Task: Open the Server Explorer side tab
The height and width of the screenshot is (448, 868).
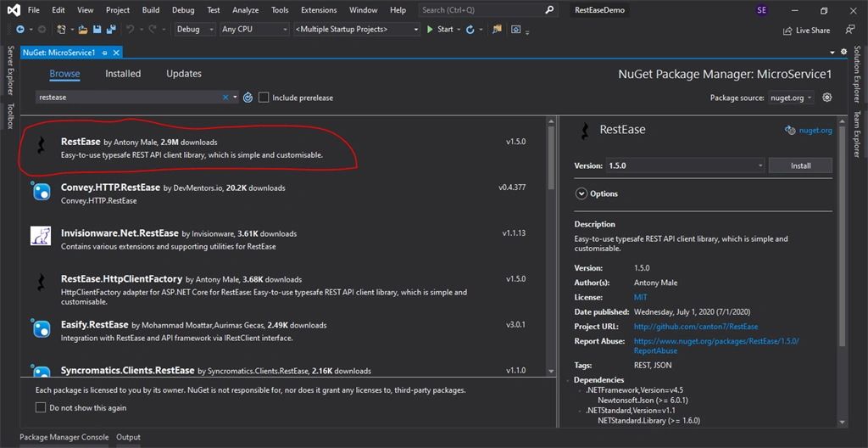Action: pyautogui.click(x=10, y=70)
